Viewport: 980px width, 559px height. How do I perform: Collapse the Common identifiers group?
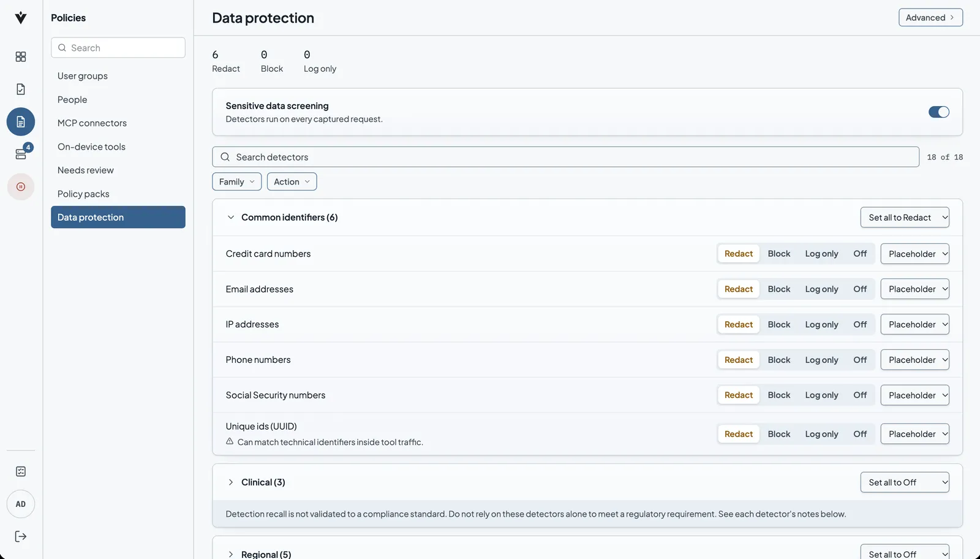tap(231, 217)
